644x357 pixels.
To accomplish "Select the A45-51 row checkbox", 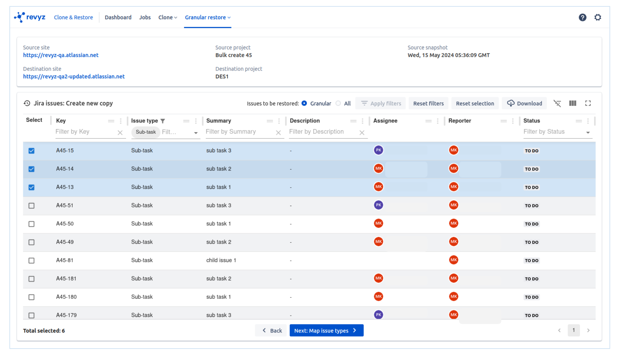I will (32, 206).
